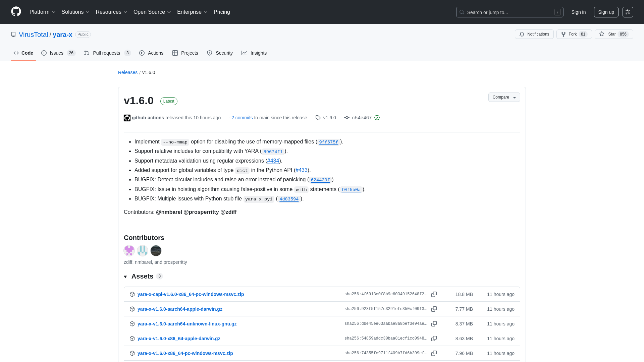Copy sha256 of yara-x-capi windows-msvc zip

pos(434,294)
